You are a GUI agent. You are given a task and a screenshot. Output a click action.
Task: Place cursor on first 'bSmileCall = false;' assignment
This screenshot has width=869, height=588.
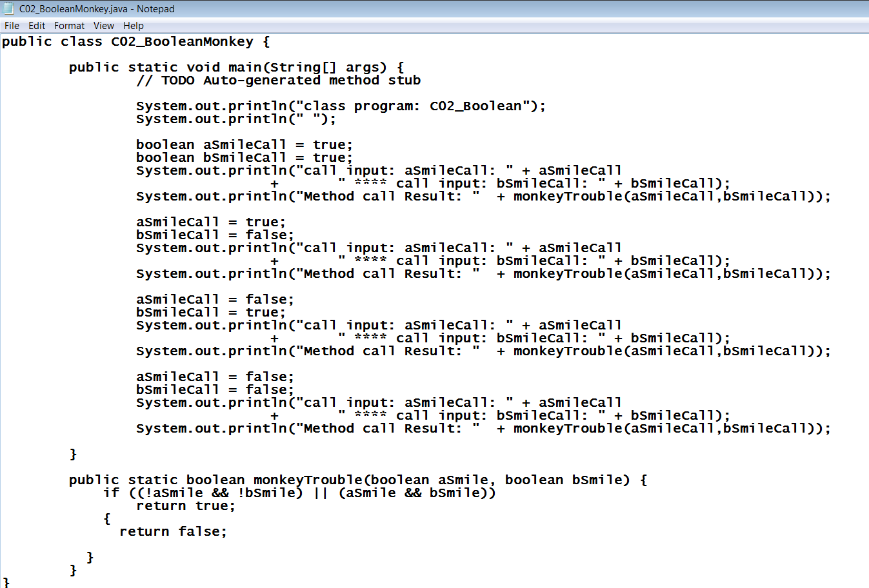click(215, 235)
